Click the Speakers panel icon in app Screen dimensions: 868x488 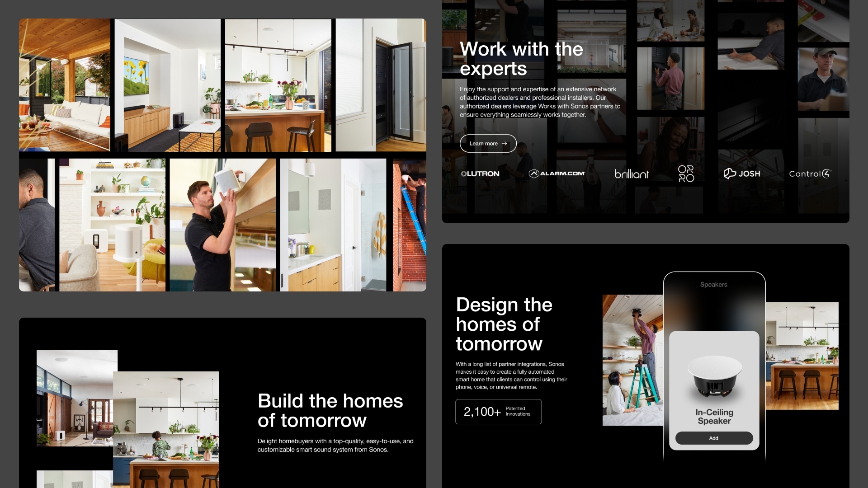(x=713, y=284)
